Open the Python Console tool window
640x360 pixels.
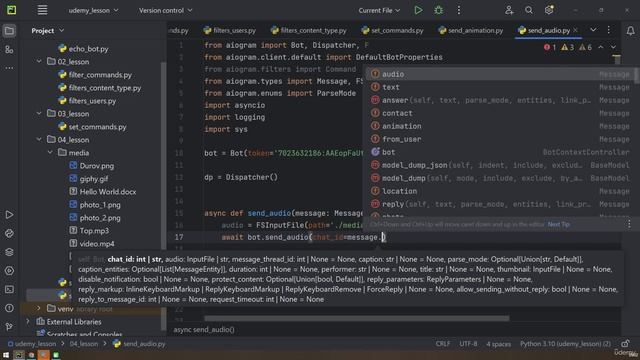(9, 233)
